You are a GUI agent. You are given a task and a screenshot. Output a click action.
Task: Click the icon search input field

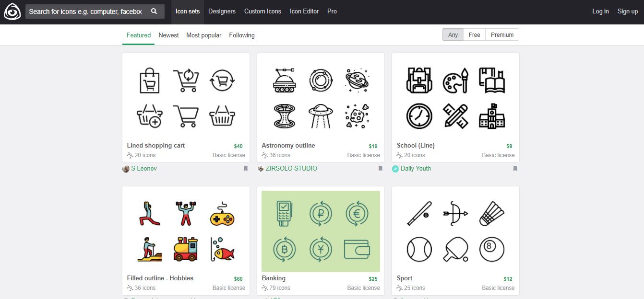(x=86, y=11)
